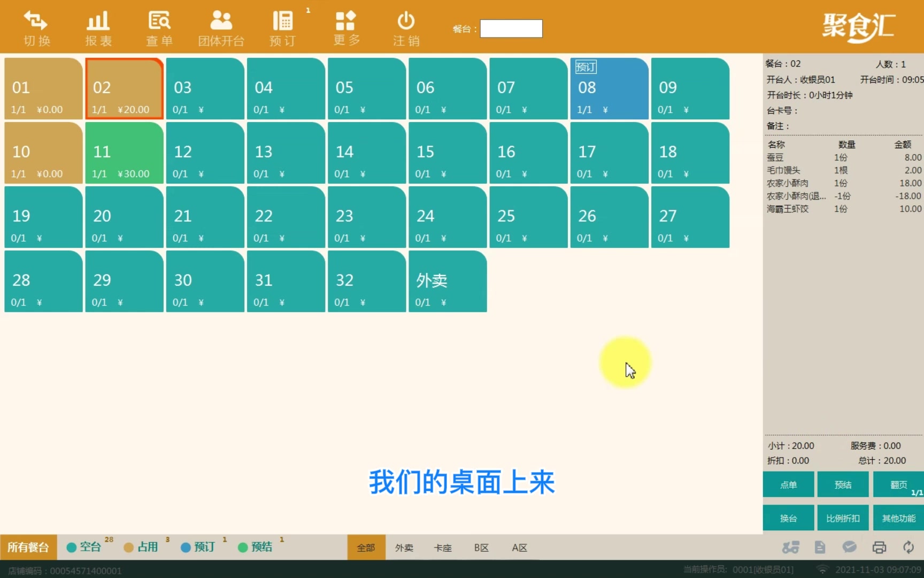
Task: Click 当前操作员 operator status text
Action: coord(738,570)
